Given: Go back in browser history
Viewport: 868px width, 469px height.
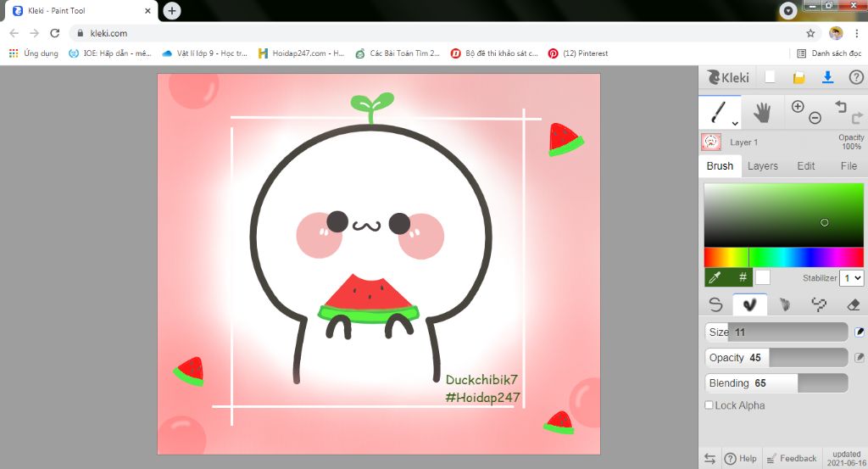Looking at the screenshot, I should pyautogui.click(x=14, y=33).
